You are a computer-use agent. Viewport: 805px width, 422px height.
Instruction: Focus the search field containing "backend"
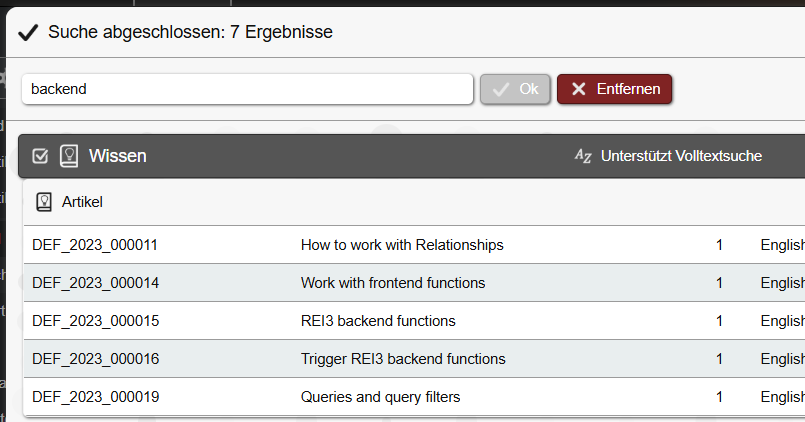[247, 89]
